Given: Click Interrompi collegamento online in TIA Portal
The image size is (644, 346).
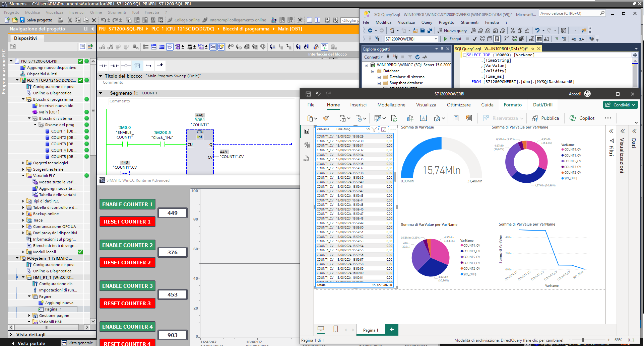Looking at the screenshot, I should tap(234, 20).
